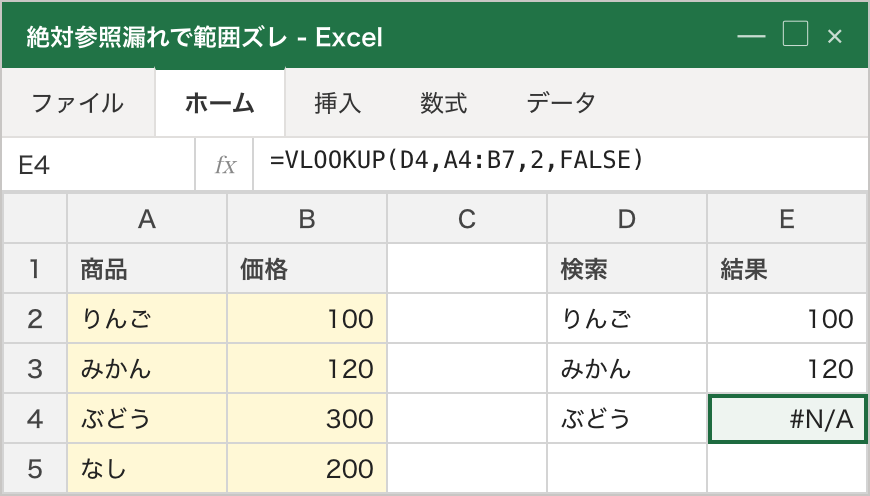This screenshot has height=496, width=870.
Task: Select cell containing 結果
Action: 787,269
